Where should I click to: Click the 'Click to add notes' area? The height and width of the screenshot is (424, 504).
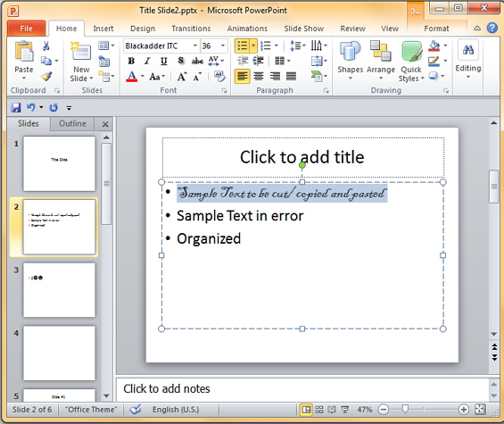point(302,388)
